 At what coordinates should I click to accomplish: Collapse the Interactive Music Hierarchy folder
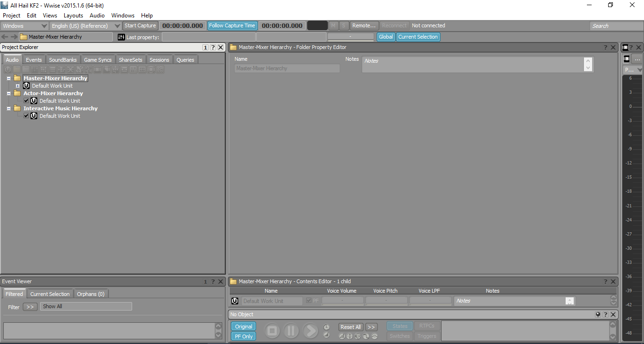pyautogui.click(x=8, y=108)
